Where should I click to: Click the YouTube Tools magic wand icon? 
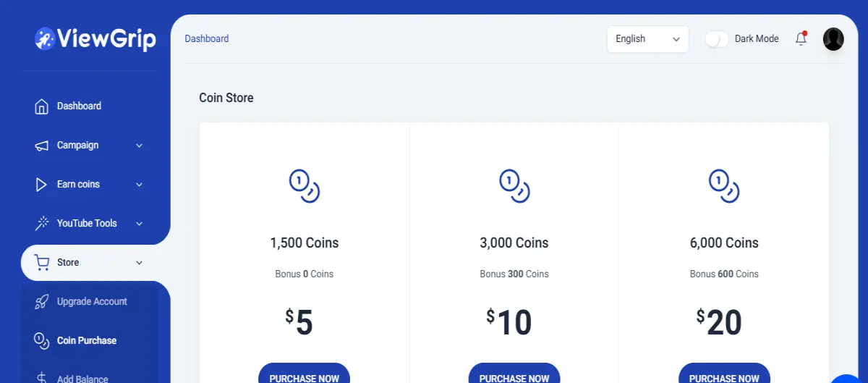pos(42,224)
